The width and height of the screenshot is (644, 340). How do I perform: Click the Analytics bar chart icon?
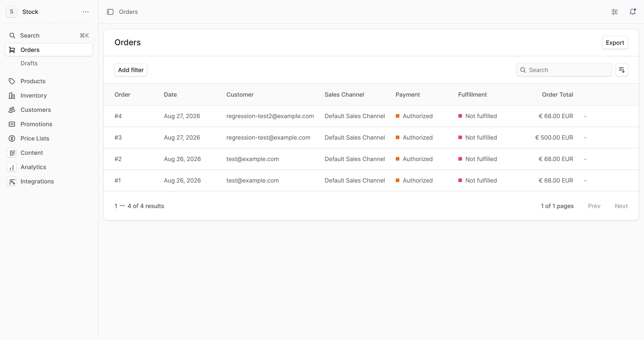point(12,167)
